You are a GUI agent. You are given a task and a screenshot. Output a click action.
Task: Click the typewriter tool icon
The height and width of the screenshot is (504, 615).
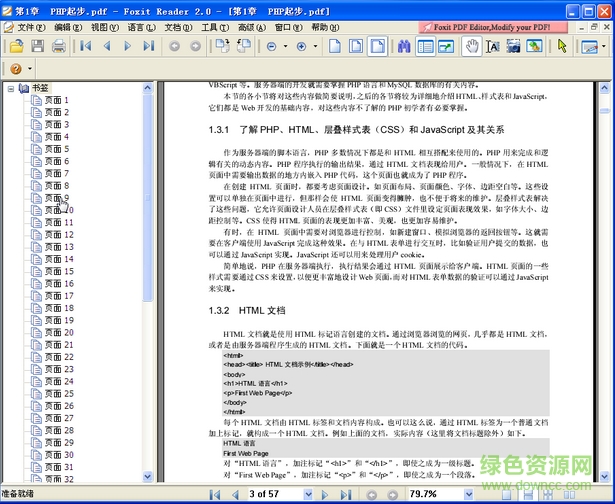click(x=590, y=47)
